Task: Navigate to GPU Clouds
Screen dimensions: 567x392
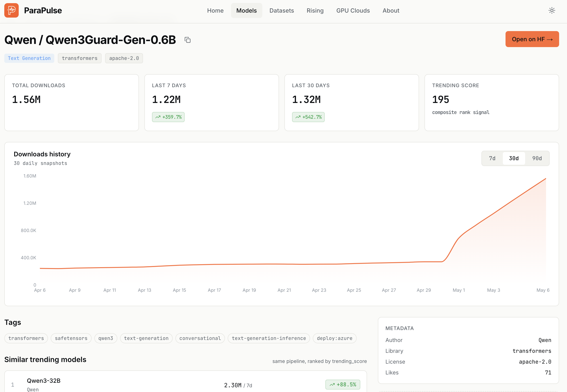Action: (353, 11)
